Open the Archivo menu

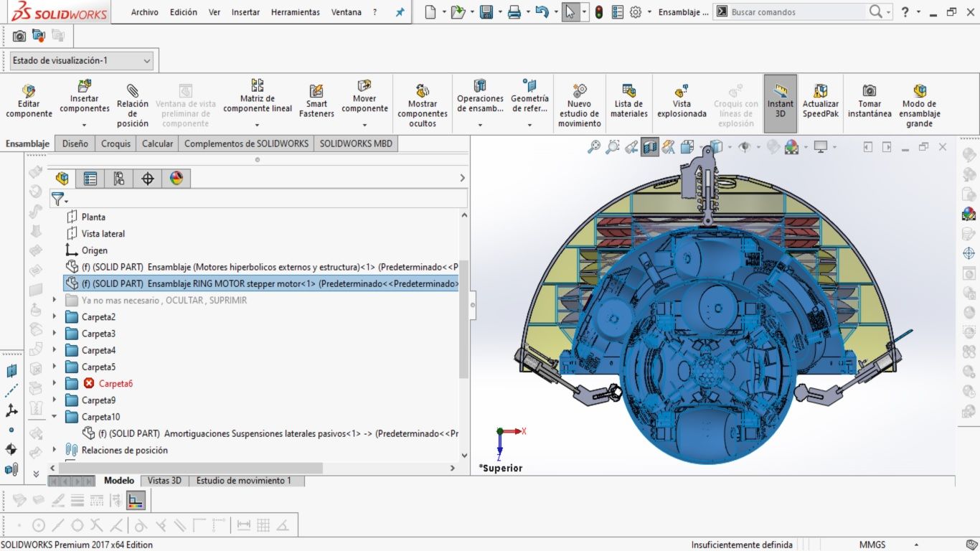144,12
